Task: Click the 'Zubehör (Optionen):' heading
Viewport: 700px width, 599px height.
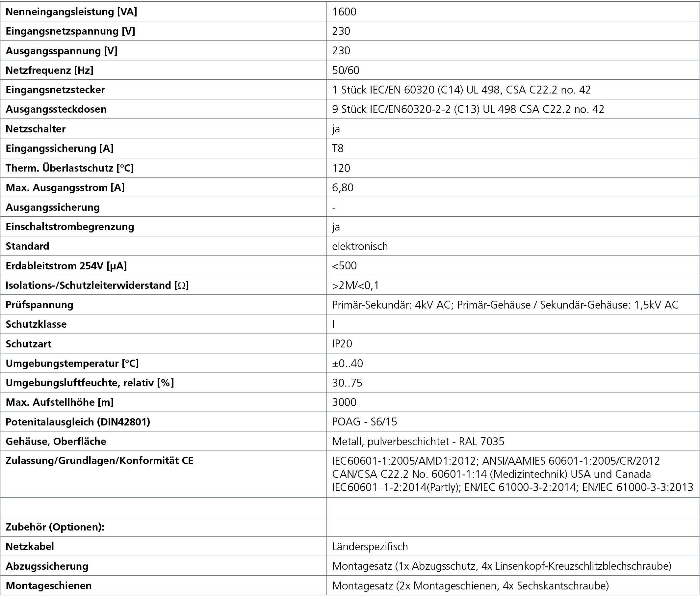Action: tap(55, 527)
